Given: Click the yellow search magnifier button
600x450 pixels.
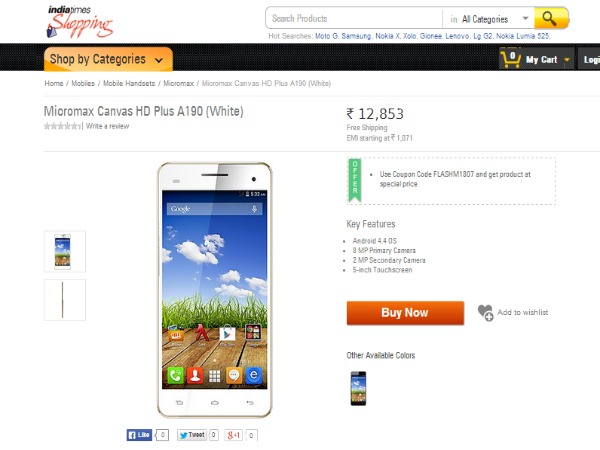Looking at the screenshot, I should 551,18.
